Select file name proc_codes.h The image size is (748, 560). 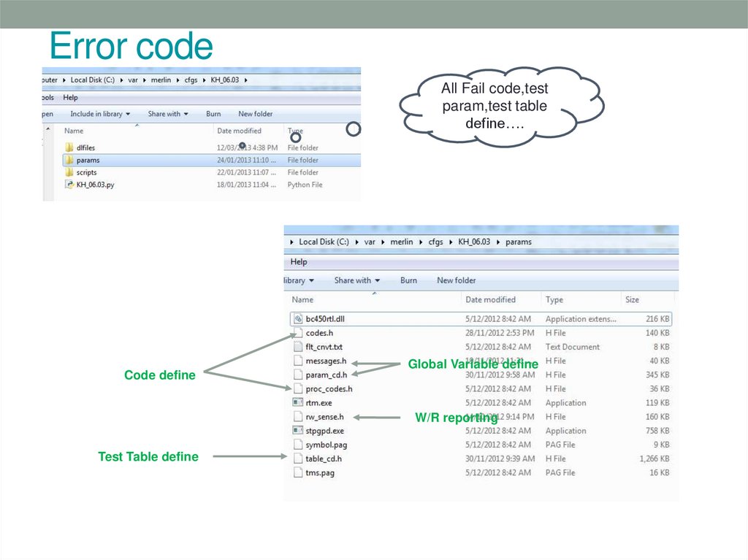point(329,388)
